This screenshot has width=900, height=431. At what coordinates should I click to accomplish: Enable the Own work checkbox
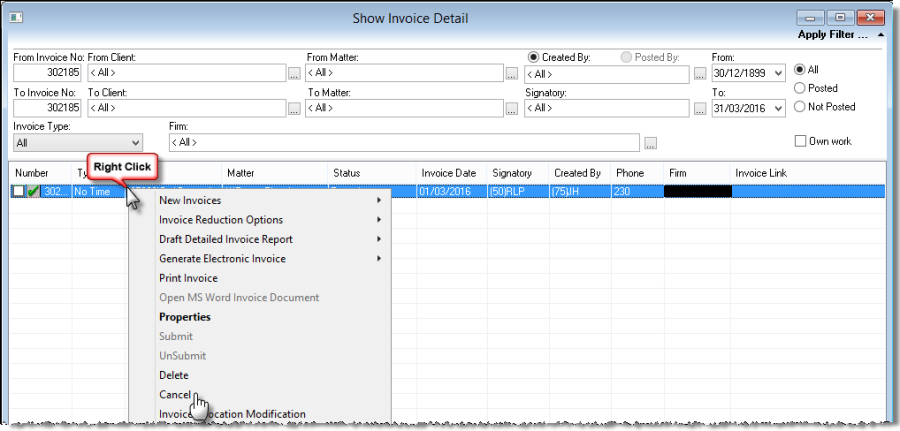pos(800,141)
